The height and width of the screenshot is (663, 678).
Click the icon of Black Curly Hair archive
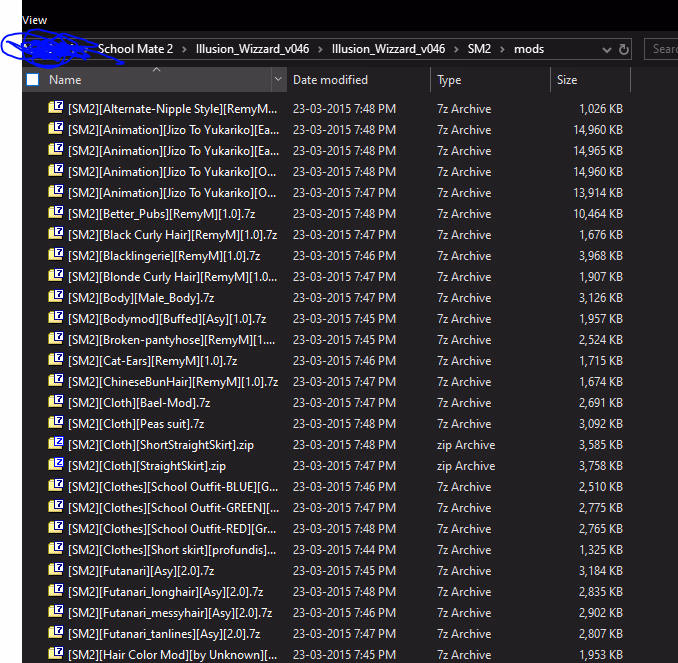coord(55,234)
